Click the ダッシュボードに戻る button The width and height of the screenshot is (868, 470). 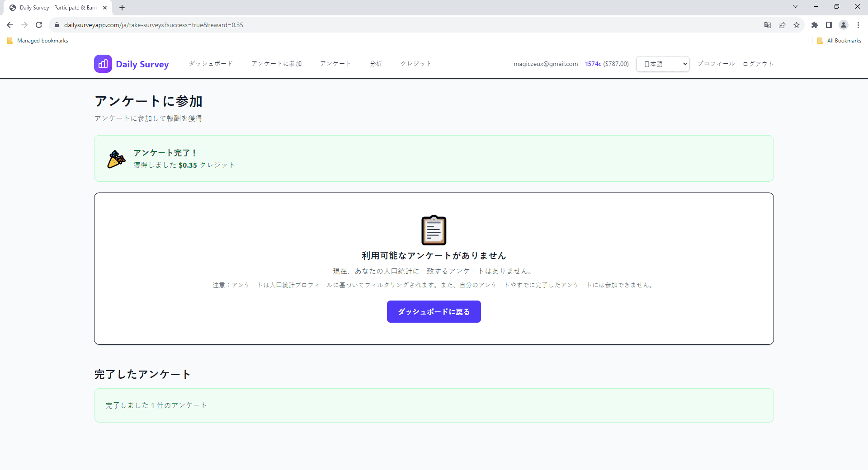click(433, 311)
